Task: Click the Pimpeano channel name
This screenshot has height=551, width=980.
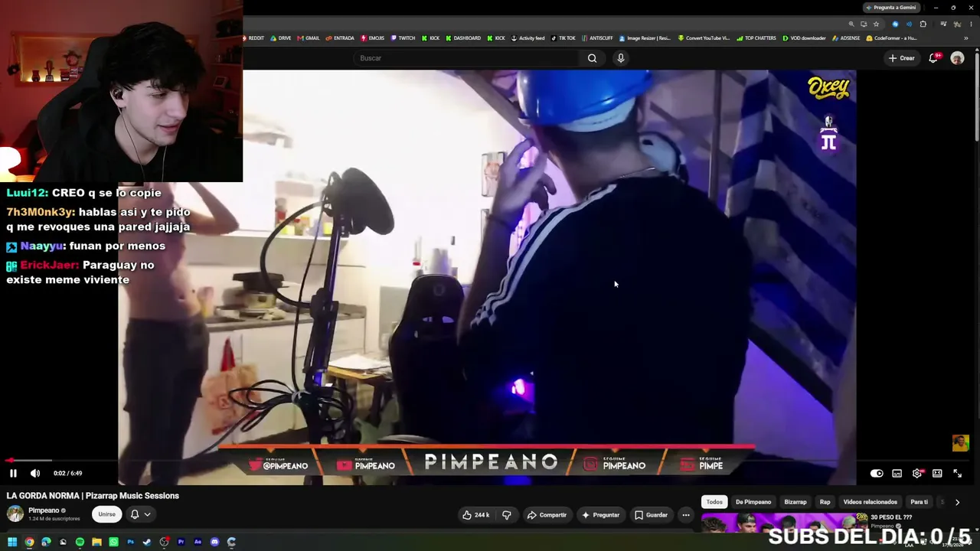Action: (x=44, y=510)
